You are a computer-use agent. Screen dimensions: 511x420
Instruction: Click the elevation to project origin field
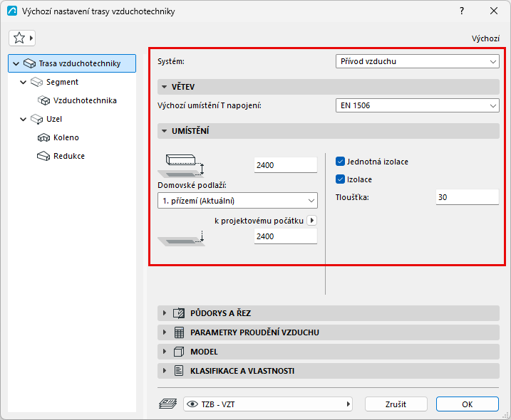coord(286,236)
